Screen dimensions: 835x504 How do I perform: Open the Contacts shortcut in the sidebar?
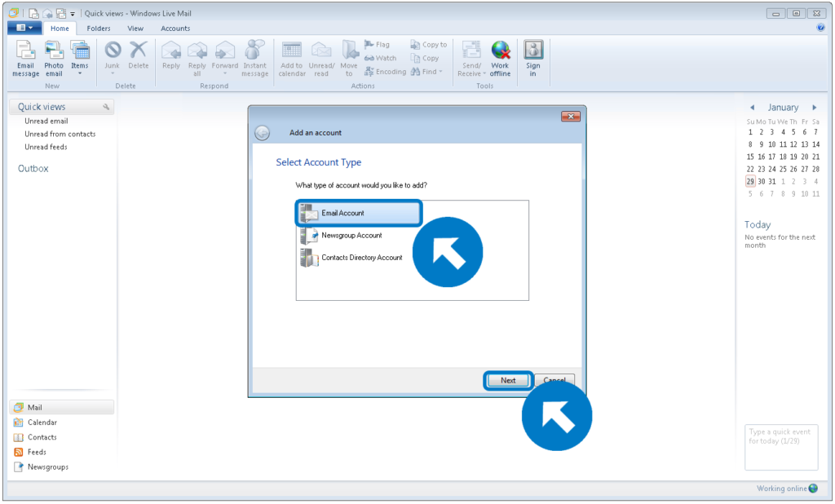(x=37, y=437)
